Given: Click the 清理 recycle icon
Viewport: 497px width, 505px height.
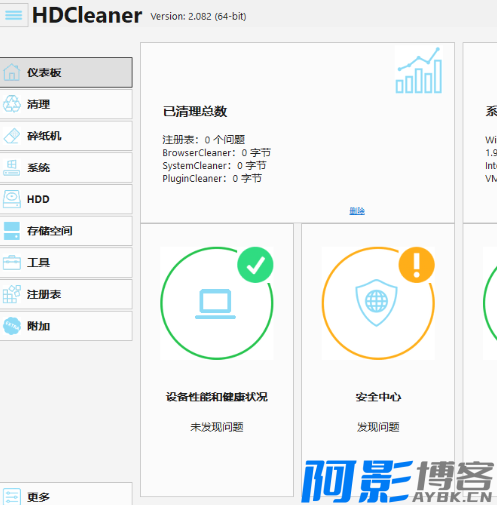Looking at the screenshot, I should point(12,104).
